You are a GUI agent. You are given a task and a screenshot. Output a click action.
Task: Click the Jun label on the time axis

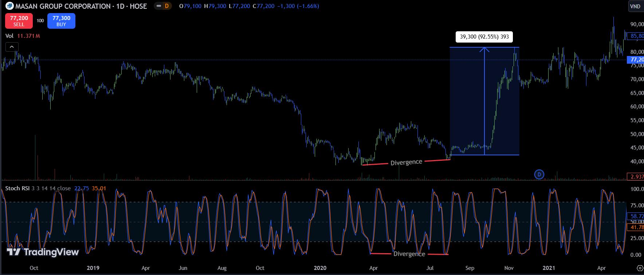coord(183,268)
